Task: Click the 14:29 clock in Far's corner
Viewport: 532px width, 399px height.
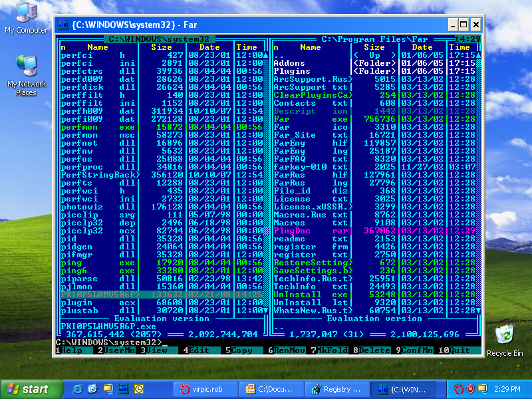Action: (467, 39)
